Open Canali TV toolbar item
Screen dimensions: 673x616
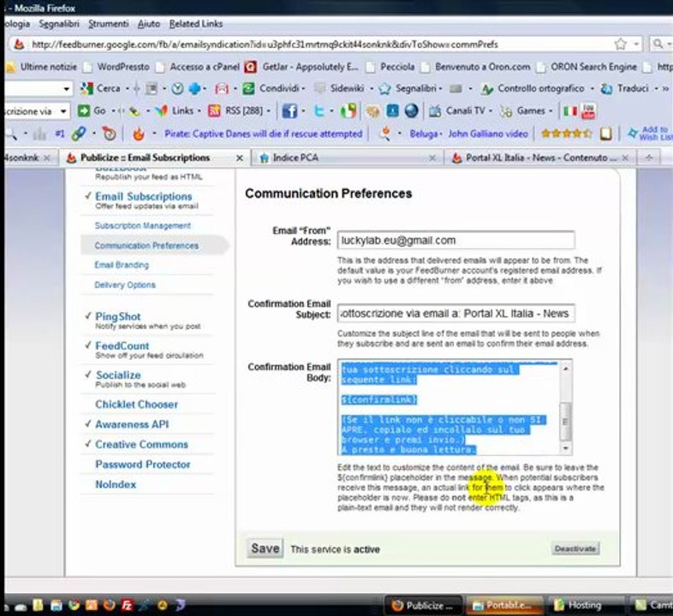(x=456, y=111)
